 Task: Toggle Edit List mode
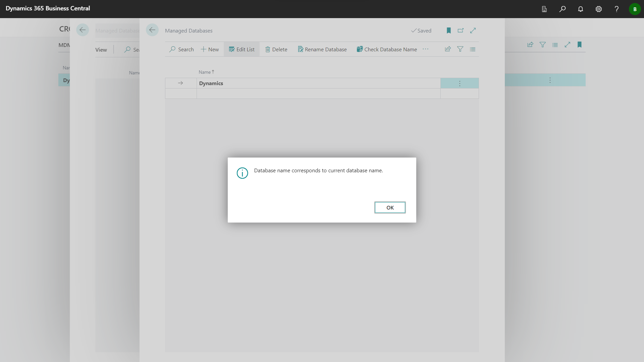[241, 49]
